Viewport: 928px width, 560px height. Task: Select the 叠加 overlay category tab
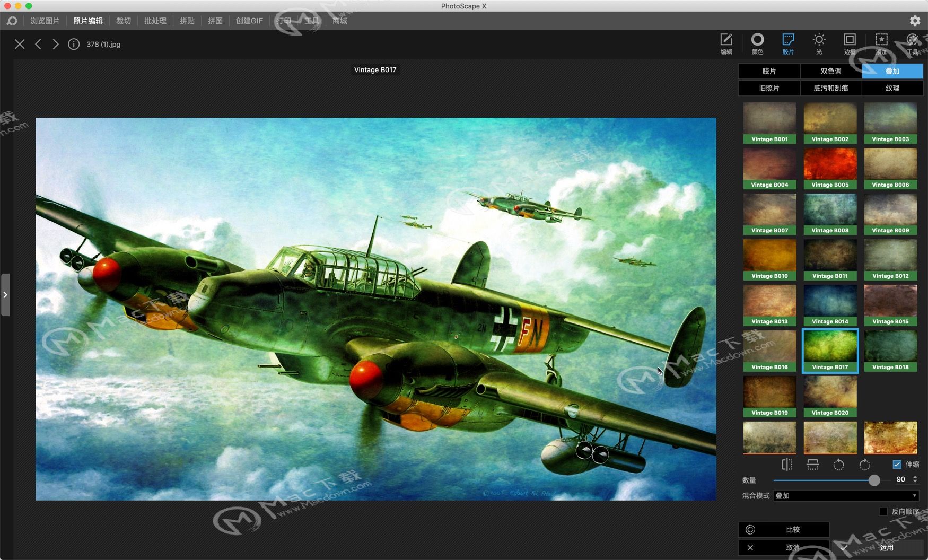pos(892,71)
